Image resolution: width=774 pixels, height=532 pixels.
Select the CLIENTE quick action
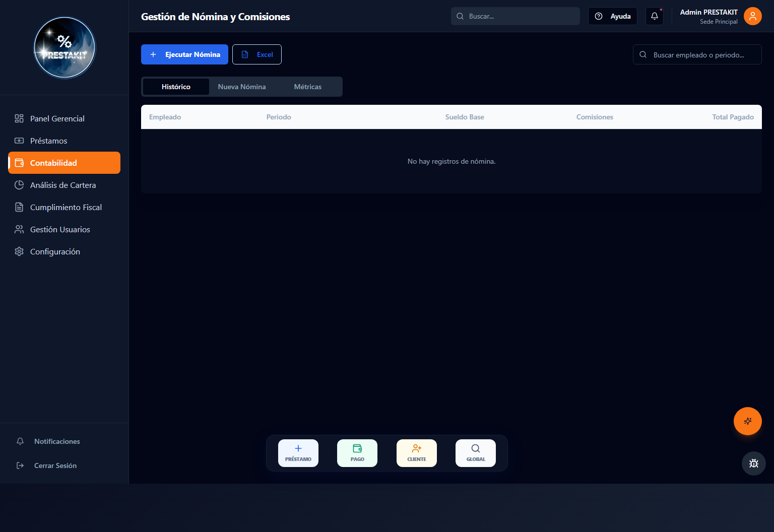(417, 453)
